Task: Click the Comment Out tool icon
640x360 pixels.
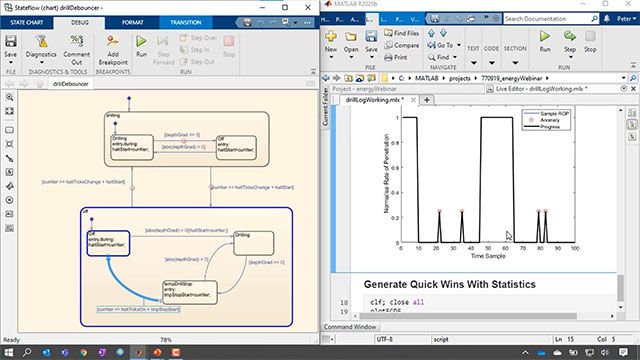Action: 76,41
